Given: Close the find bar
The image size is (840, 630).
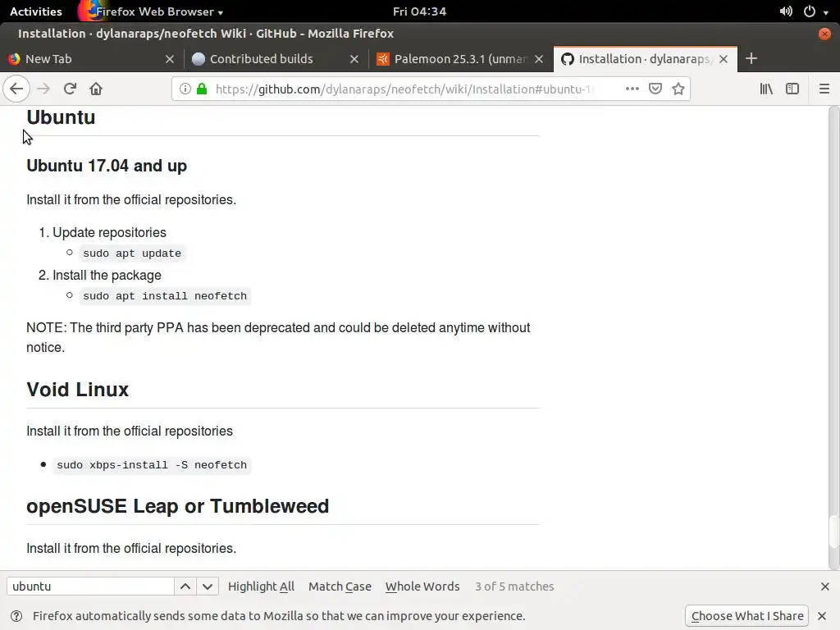Looking at the screenshot, I should click(x=825, y=586).
